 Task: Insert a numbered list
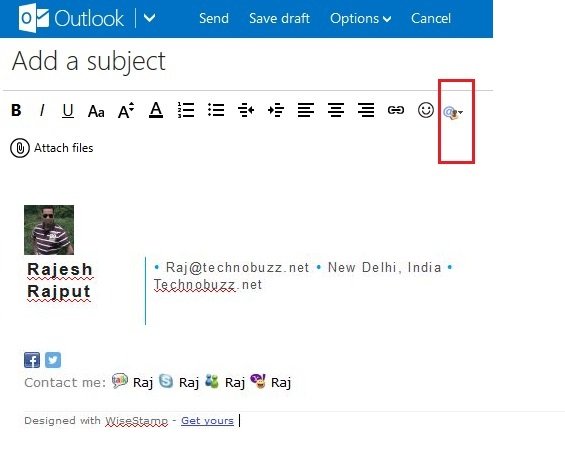tap(186, 110)
